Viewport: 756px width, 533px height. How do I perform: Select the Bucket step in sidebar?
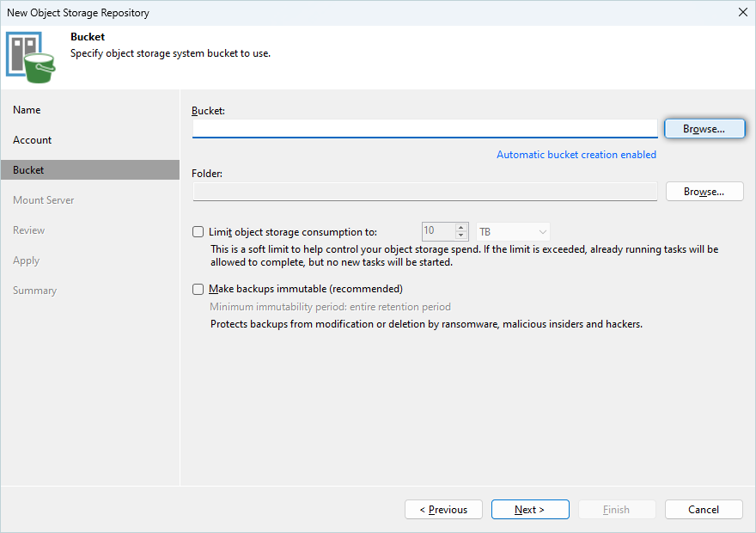(x=28, y=170)
